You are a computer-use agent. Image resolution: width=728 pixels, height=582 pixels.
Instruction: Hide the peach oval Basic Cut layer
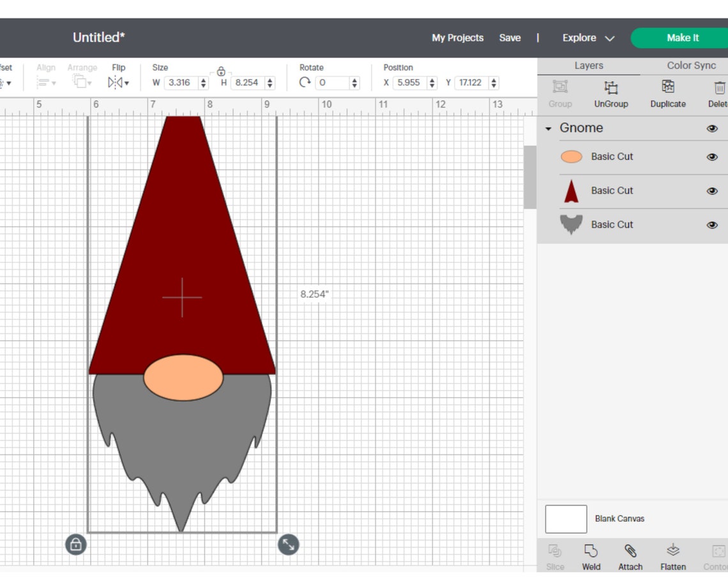pos(712,156)
